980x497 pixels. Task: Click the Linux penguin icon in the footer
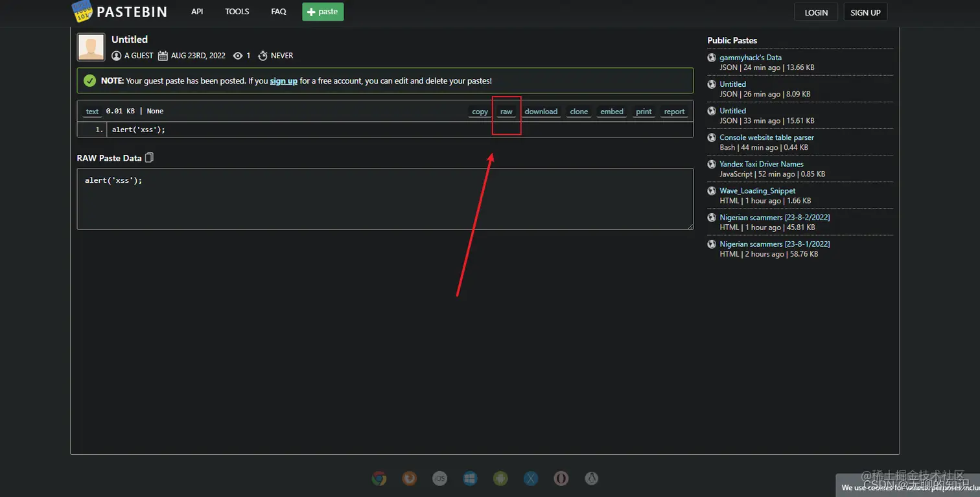point(591,478)
